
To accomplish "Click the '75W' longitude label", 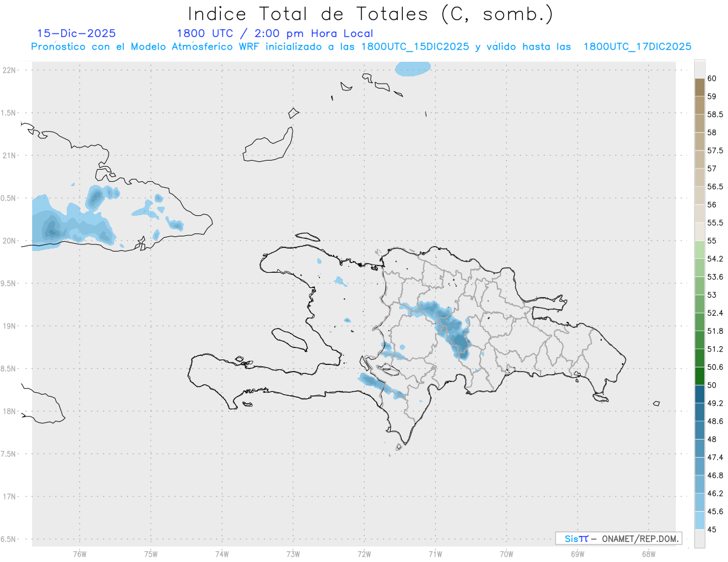I will pyautogui.click(x=150, y=554).
